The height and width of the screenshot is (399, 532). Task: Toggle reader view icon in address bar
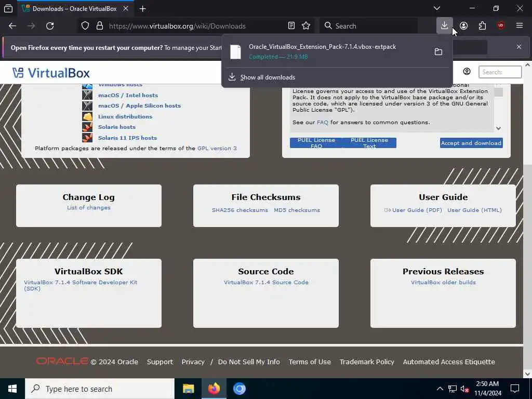click(x=291, y=26)
